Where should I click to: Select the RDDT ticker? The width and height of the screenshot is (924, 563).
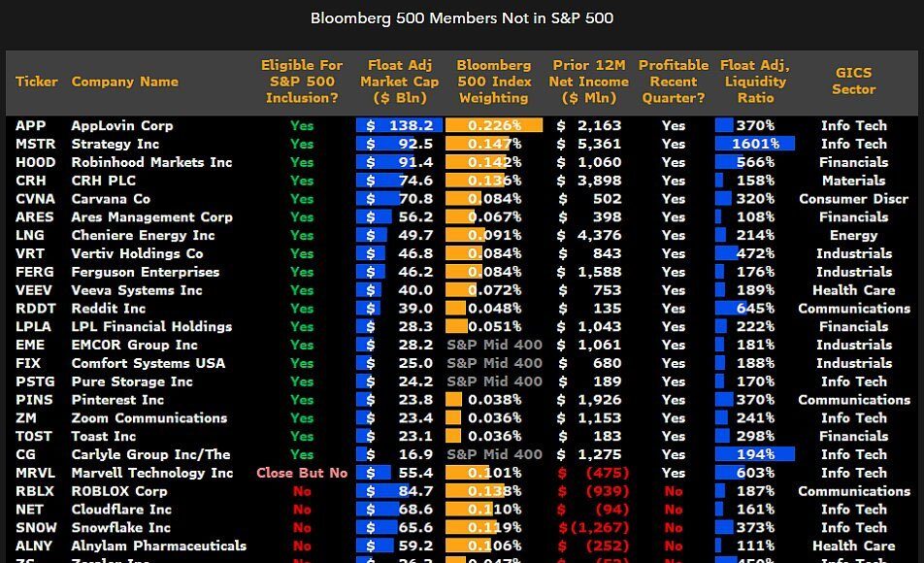coord(35,309)
